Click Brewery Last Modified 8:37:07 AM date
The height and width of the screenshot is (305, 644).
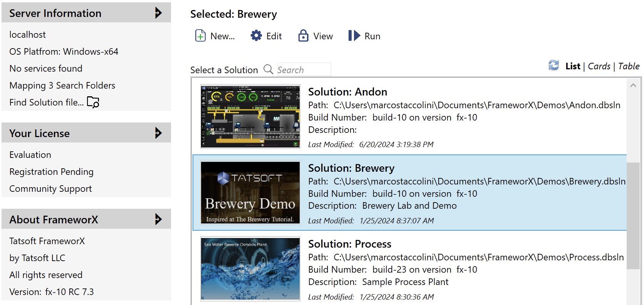pos(397,221)
